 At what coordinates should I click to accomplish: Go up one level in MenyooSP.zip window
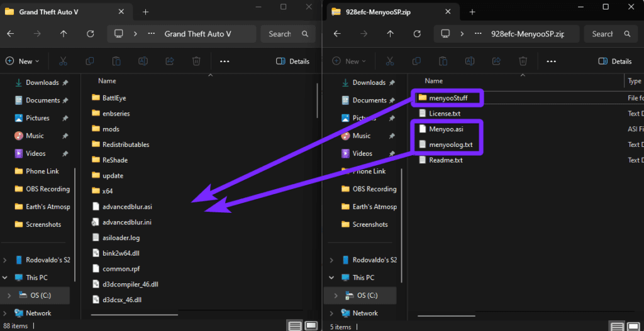[390, 34]
